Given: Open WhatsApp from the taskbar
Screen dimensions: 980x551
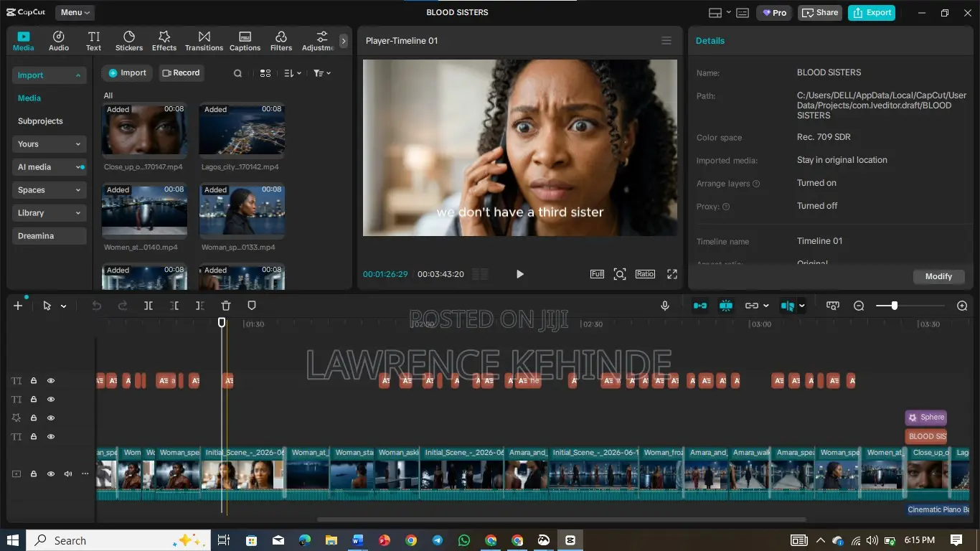Looking at the screenshot, I should coord(464,540).
